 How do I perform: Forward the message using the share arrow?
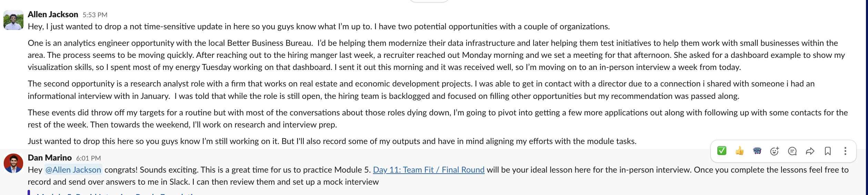point(810,151)
